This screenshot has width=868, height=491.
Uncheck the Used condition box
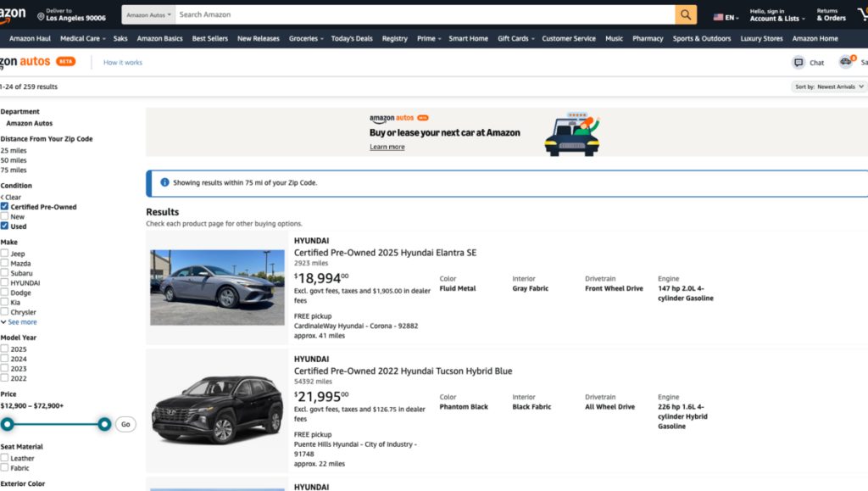point(4,226)
